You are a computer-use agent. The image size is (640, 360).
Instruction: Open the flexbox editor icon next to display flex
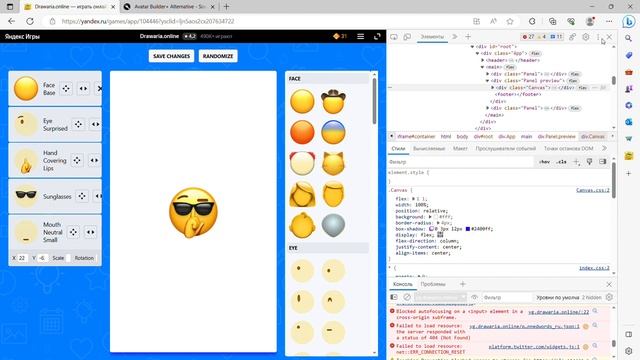pyautogui.click(x=440, y=235)
